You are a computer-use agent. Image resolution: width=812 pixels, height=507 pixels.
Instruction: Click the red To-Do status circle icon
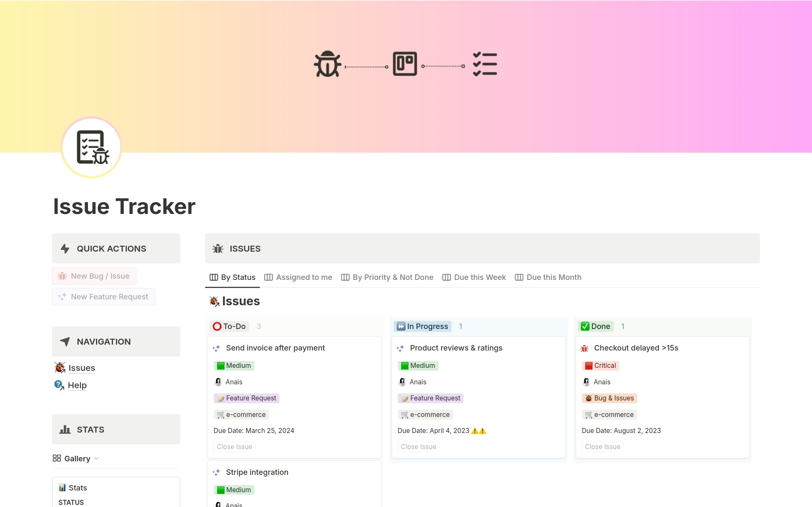click(x=217, y=326)
